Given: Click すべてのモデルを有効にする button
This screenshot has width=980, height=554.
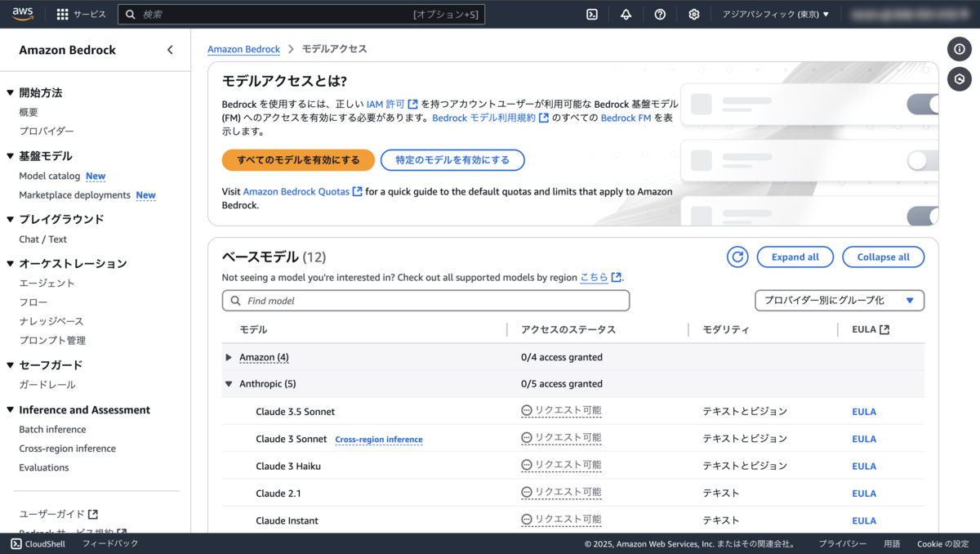Looking at the screenshot, I should tap(298, 160).
